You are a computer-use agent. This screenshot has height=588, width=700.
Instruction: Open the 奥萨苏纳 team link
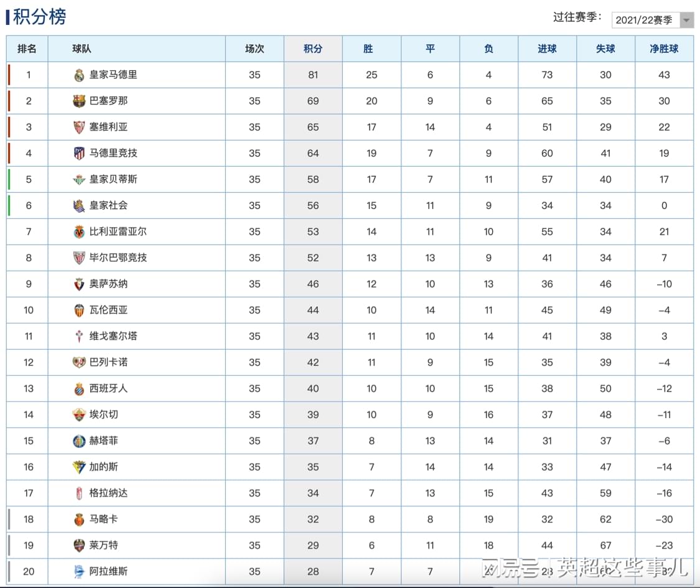point(108,284)
